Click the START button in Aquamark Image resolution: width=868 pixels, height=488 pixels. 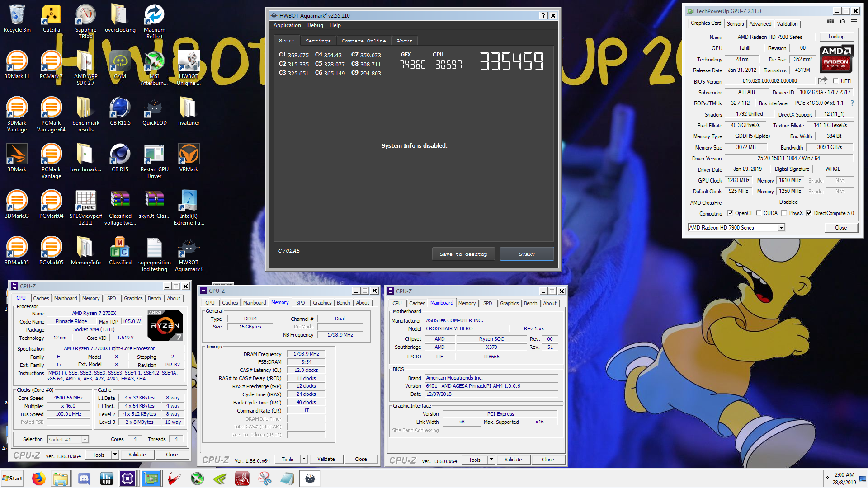(x=527, y=254)
